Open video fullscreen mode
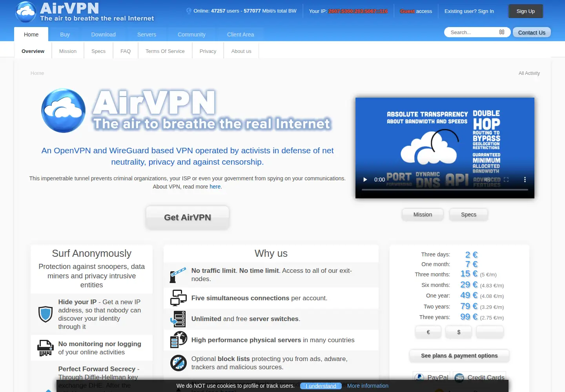Viewport: 565px width, 392px height. point(506,180)
